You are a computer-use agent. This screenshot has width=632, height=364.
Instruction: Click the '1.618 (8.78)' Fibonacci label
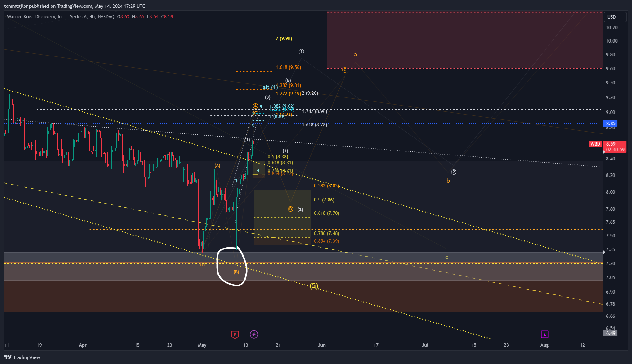click(315, 125)
